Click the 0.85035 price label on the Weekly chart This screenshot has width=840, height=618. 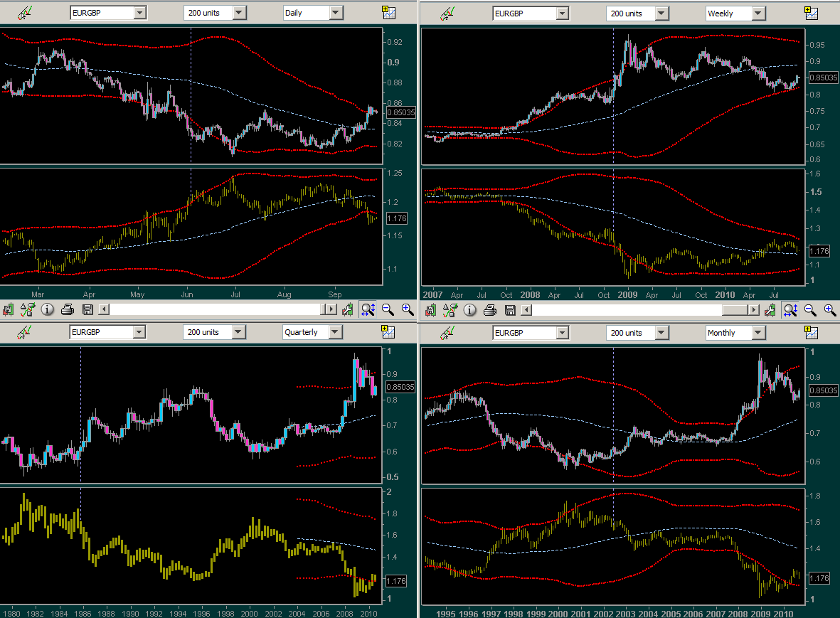point(824,78)
